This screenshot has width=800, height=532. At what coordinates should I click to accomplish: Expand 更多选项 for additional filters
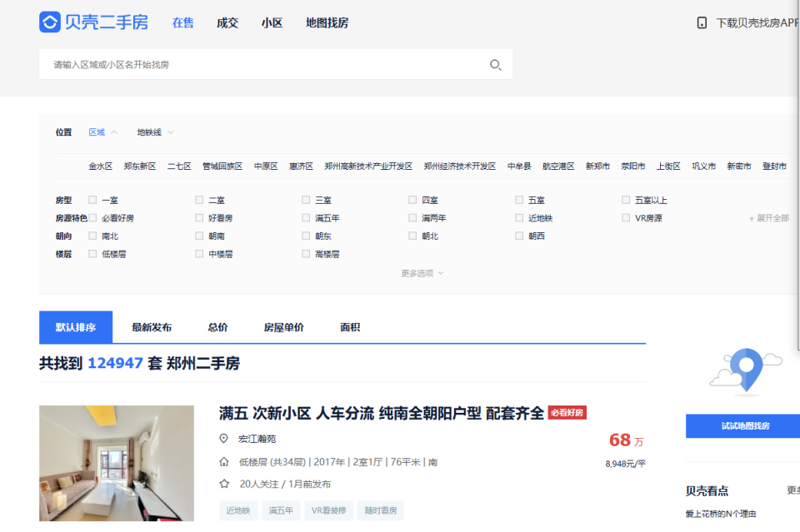[x=421, y=272]
